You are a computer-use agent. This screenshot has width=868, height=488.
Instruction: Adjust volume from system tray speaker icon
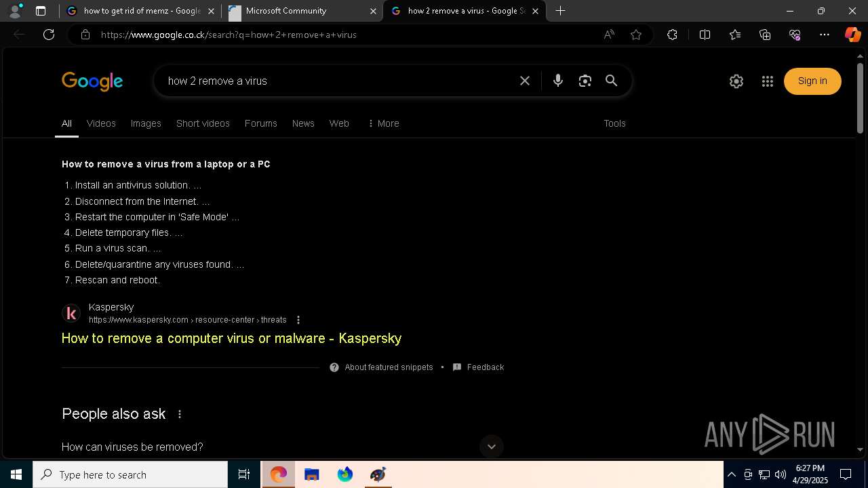pos(781,474)
